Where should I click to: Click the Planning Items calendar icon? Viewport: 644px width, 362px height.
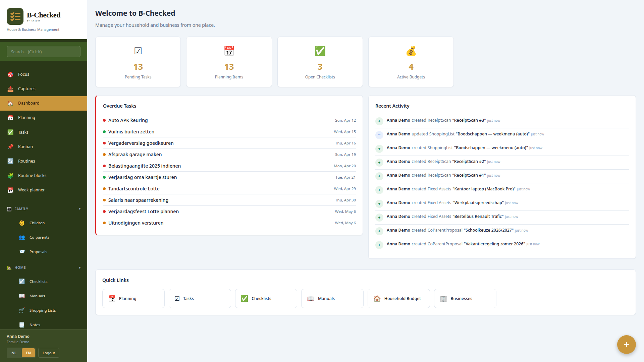[229, 51]
